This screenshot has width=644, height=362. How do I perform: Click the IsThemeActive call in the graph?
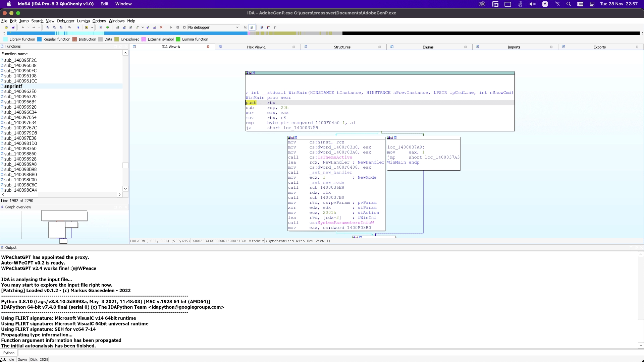335,157
